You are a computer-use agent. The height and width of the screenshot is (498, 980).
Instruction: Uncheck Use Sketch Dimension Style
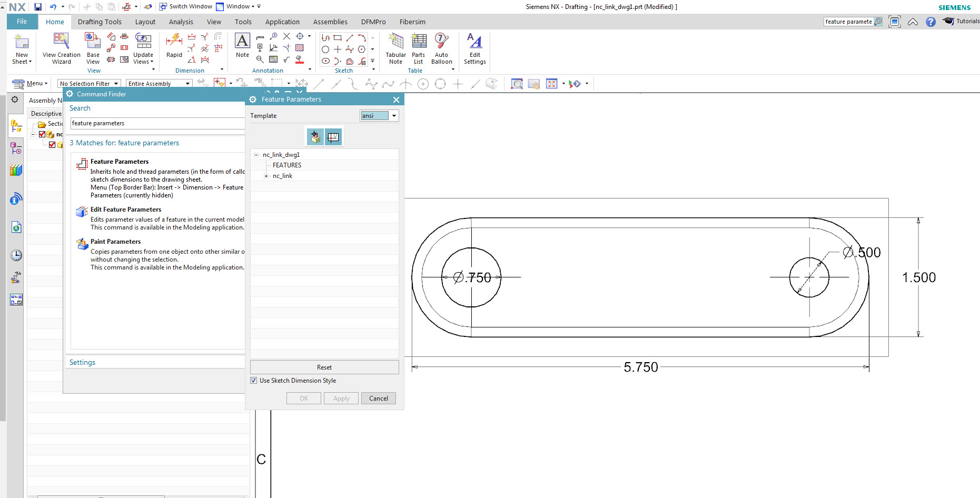(x=254, y=380)
